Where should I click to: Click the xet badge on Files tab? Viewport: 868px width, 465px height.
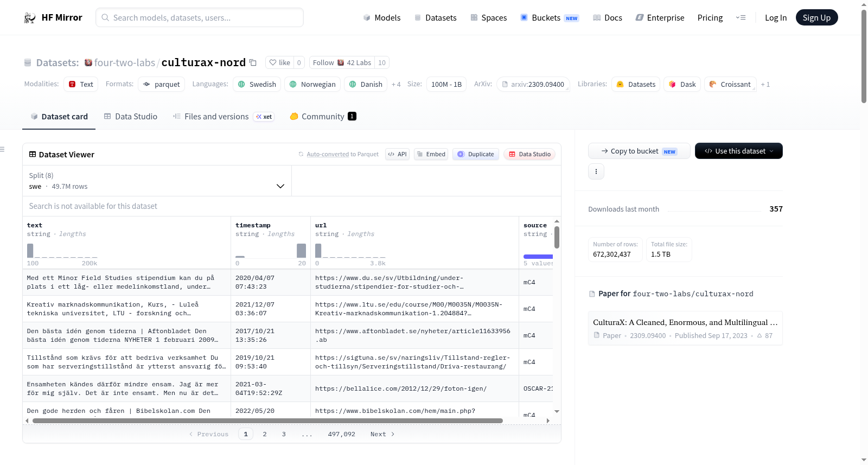click(x=264, y=117)
